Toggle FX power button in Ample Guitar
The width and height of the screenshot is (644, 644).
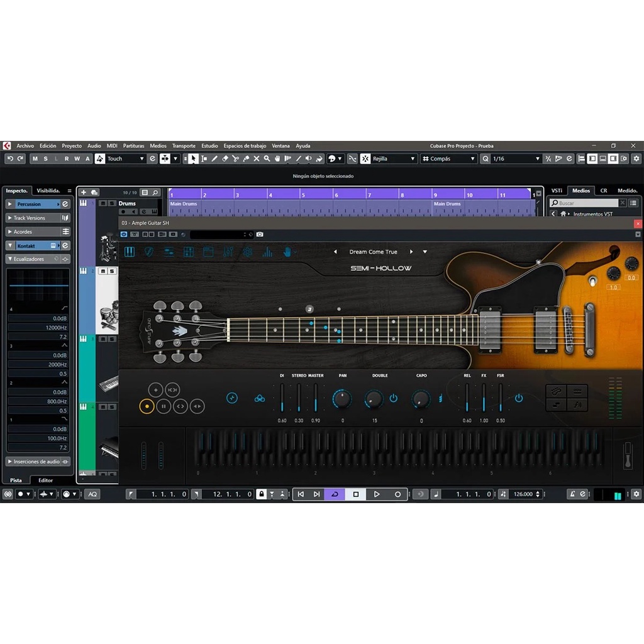519,398
